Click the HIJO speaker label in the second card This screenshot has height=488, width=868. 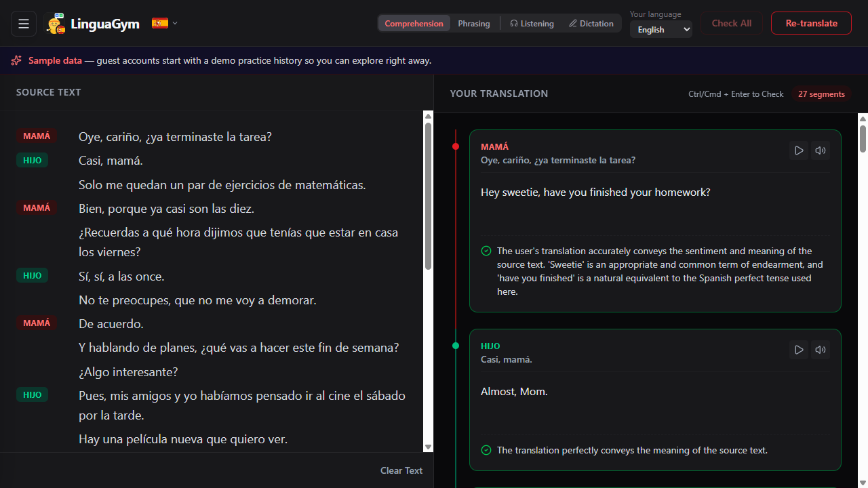[490, 346]
